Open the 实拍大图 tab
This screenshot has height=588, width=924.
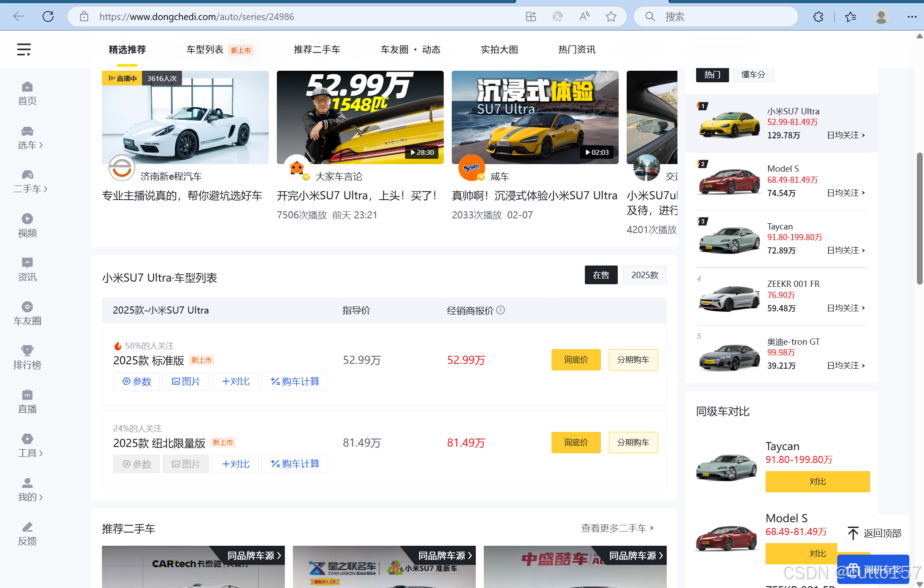pos(499,50)
